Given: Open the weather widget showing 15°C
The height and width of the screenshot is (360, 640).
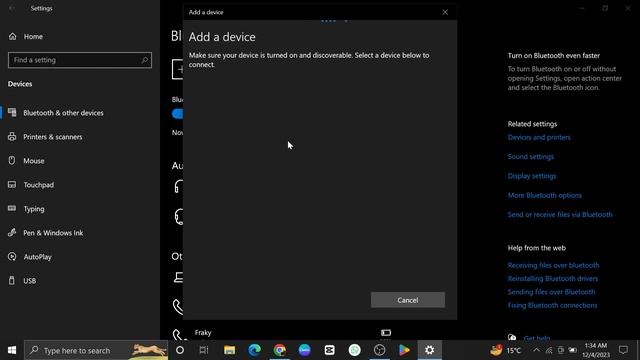Looking at the screenshot, I should point(506,350).
